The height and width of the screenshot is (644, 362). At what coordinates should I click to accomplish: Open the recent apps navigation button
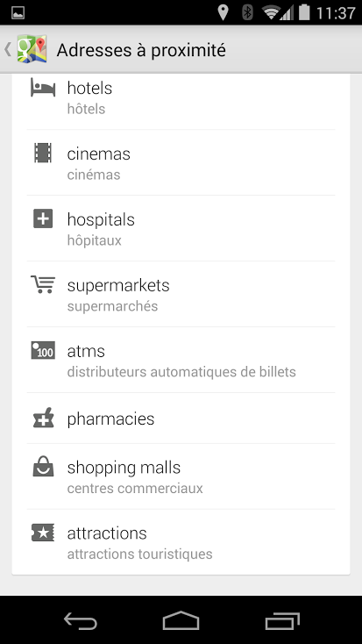[282, 620]
